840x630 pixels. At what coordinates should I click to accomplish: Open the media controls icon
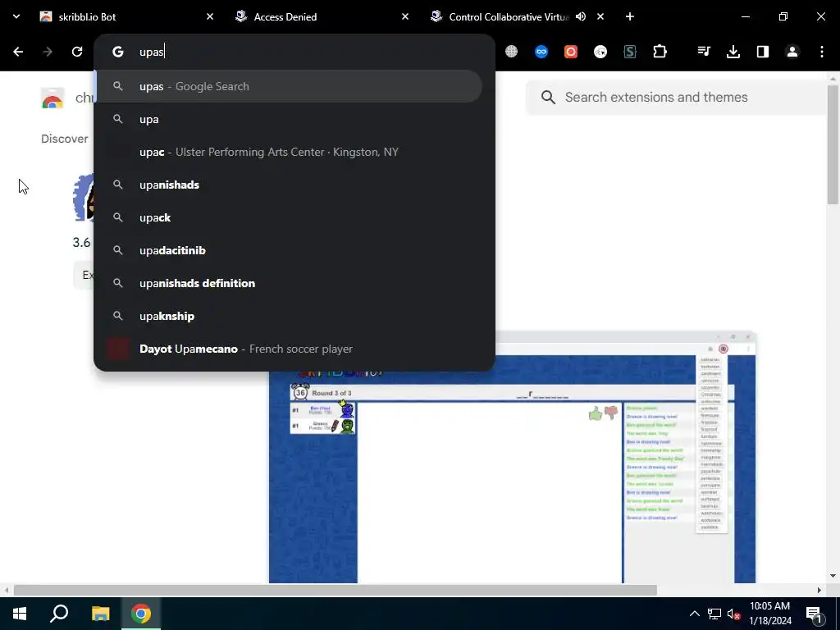coord(704,52)
